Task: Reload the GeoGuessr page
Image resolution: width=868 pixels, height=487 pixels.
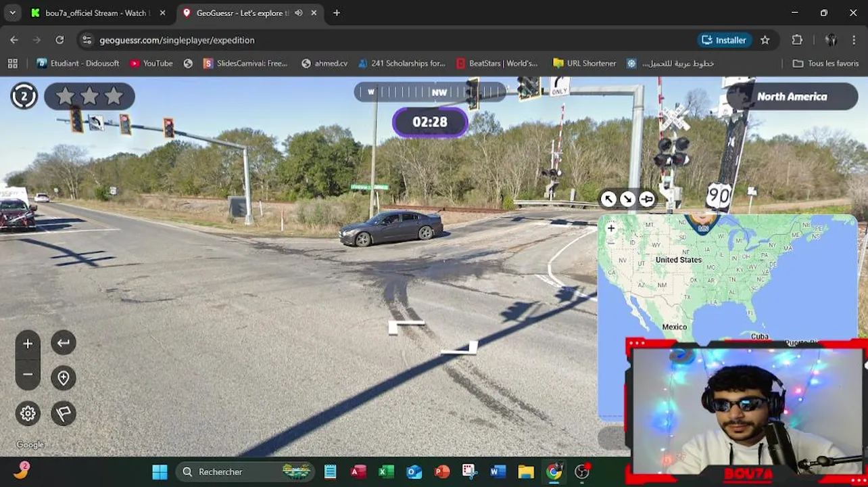Action: click(59, 40)
